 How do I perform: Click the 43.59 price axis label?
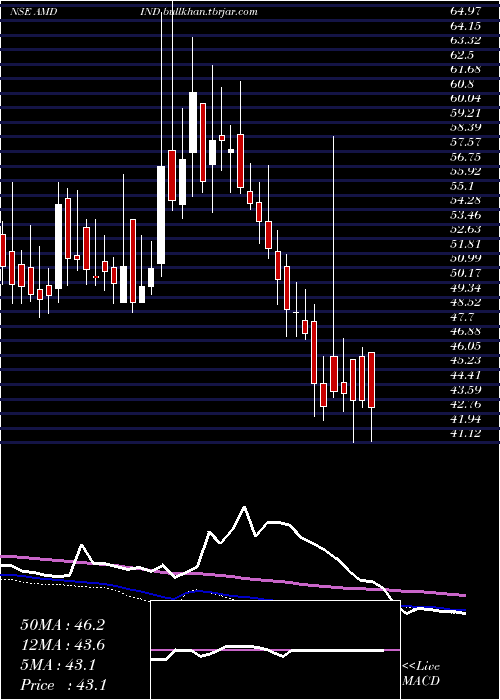point(466,390)
